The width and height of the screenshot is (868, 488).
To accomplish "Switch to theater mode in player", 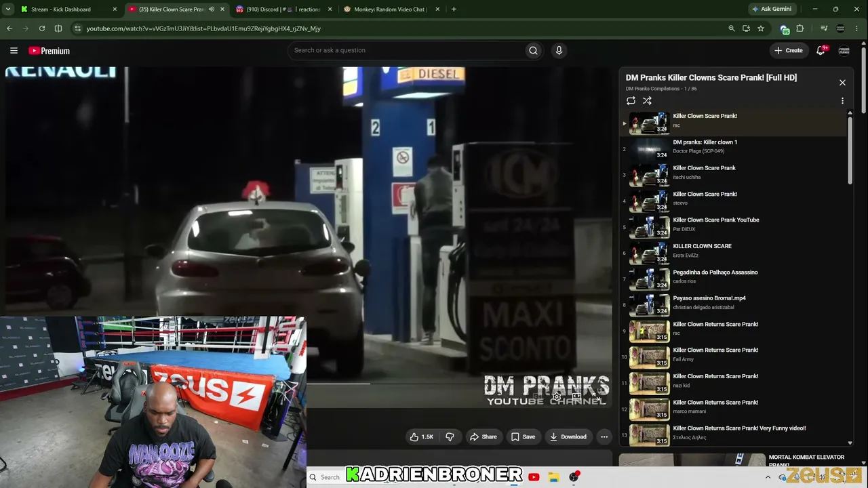I will pyautogui.click(x=576, y=397).
